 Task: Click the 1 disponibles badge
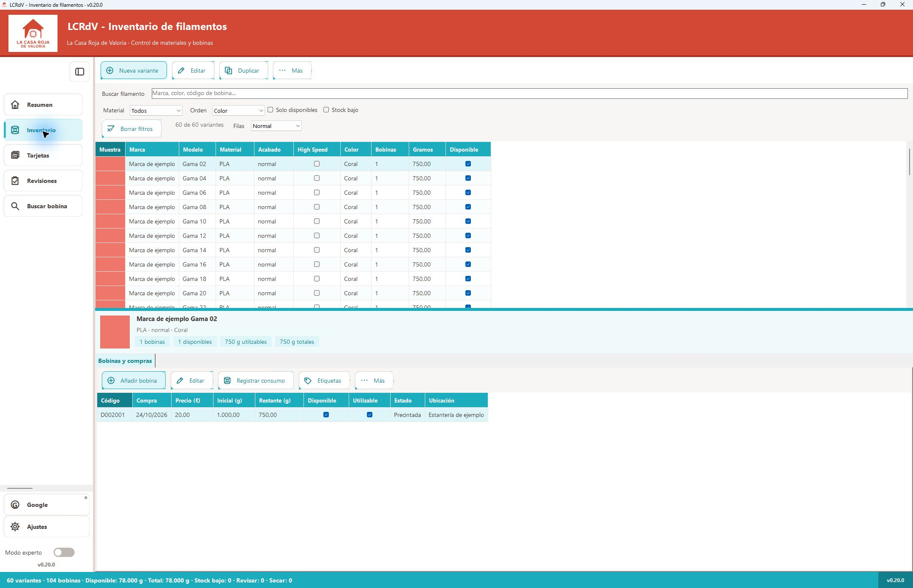coord(195,342)
